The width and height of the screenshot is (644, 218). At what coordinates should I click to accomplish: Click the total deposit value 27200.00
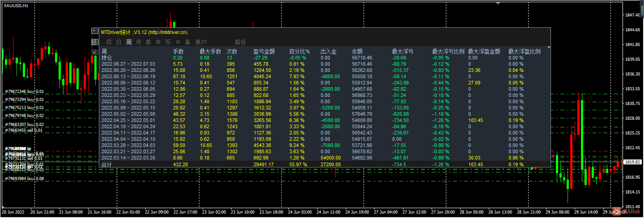pos(330,165)
